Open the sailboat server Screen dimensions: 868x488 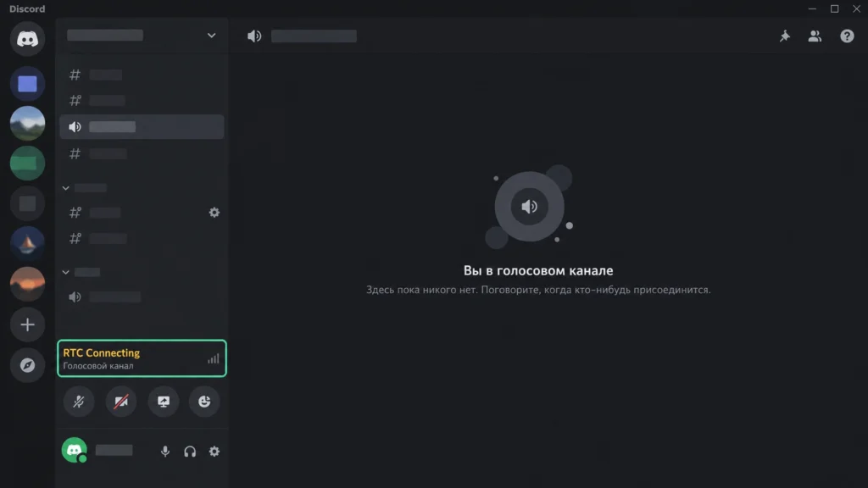point(27,243)
